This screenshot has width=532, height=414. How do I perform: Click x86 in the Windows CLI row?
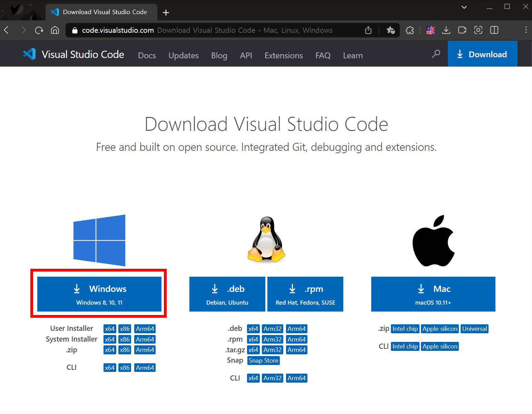click(125, 368)
